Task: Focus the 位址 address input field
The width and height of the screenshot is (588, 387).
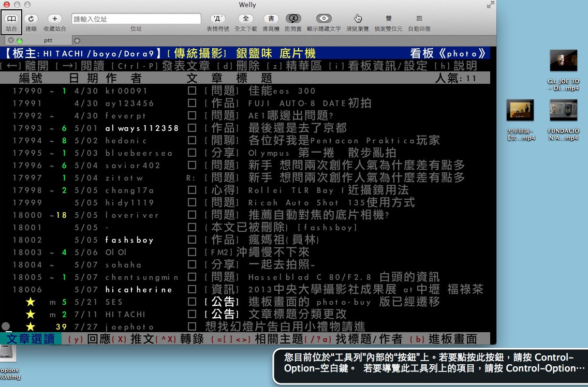Action: (136, 19)
